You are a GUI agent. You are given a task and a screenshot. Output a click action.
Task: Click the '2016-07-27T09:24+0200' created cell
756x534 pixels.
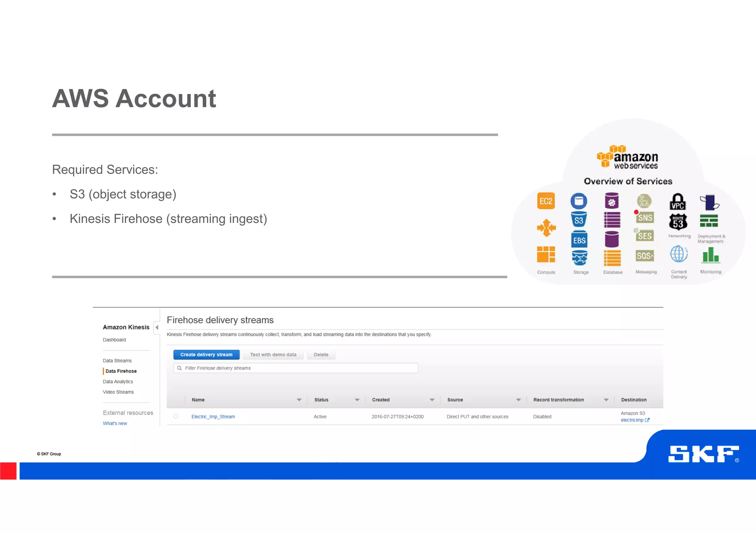398,417
